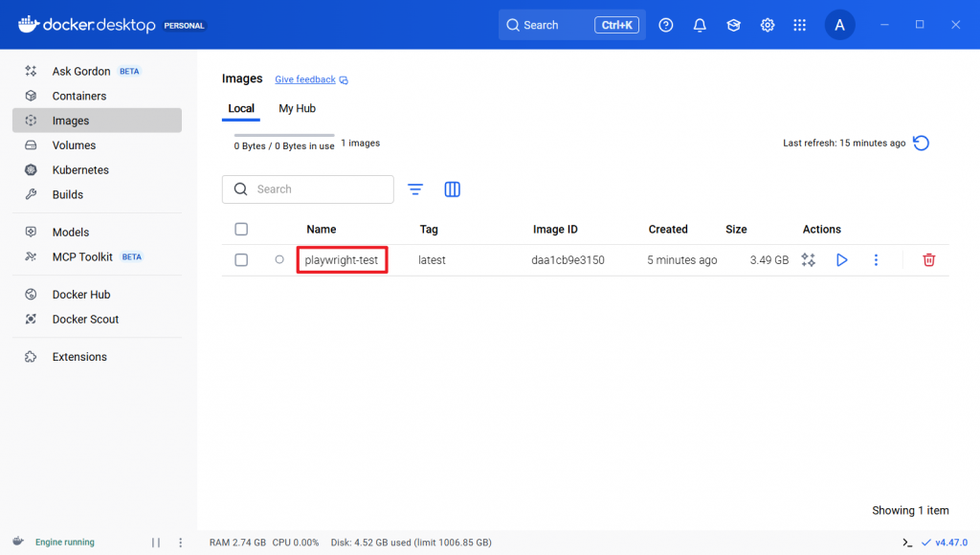Click the RAM 2.74 GB readout
The width and height of the screenshot is (980, 555).
237,543
